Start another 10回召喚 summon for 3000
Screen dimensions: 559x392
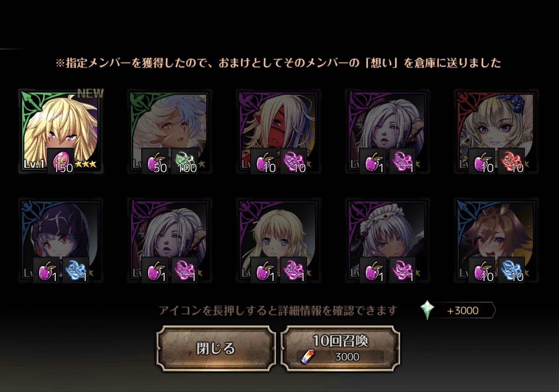tap(340, 348)
